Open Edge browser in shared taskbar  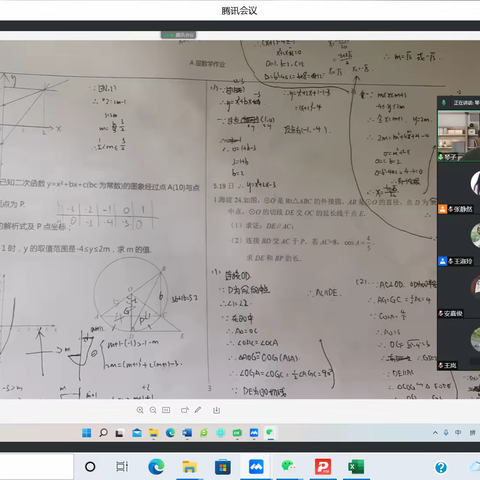point(170,433)
